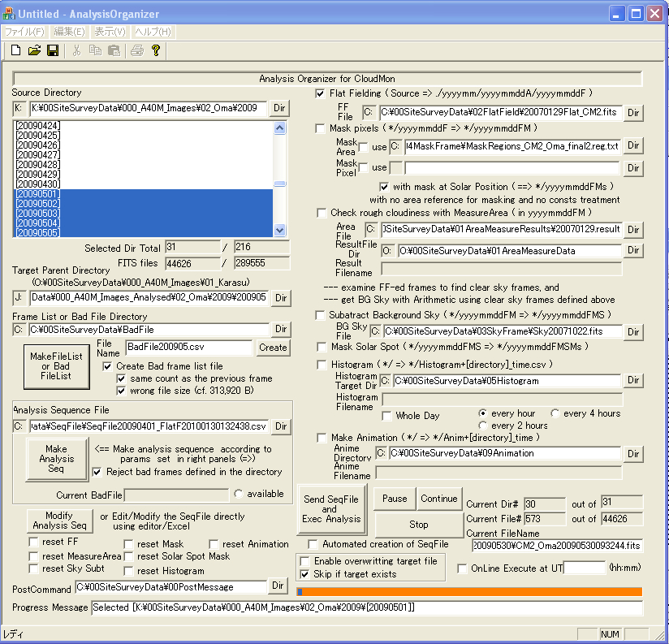The image size is (669, 644).
Task: Click the Print toolbar icon
Action: (x=137, y=50)
